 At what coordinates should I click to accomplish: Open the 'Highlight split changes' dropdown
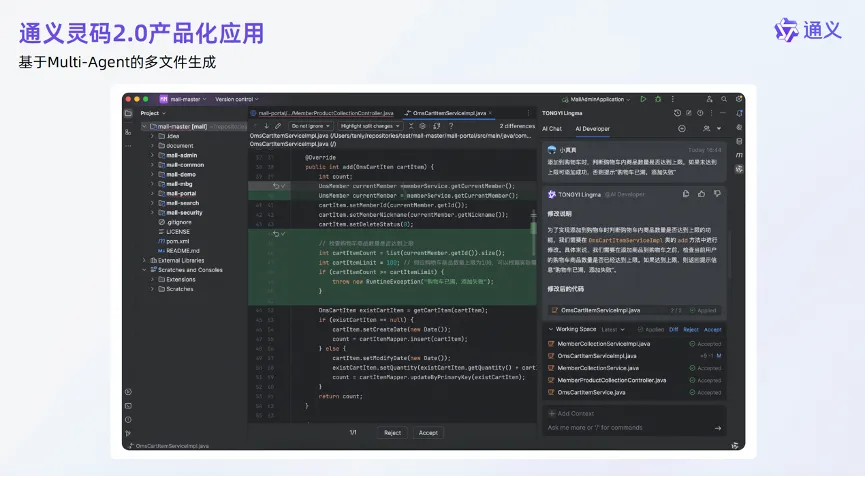pyautogui.click(x=369, y=126)
